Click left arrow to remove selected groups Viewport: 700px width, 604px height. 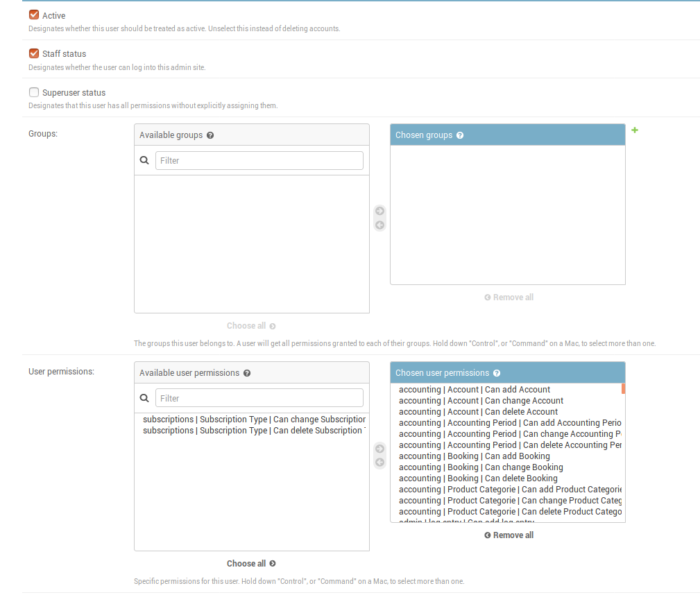tap(380, 225)
